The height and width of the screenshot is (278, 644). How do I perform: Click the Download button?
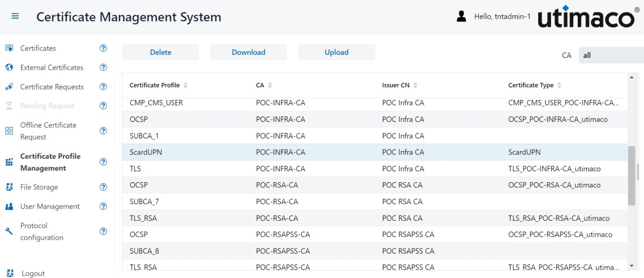[249, 52]
